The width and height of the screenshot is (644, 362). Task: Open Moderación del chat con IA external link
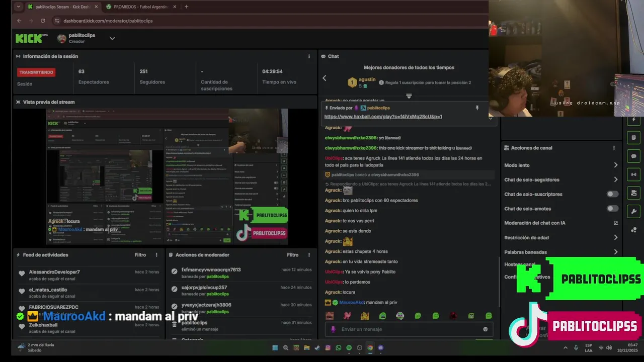[x=615, y=223]
